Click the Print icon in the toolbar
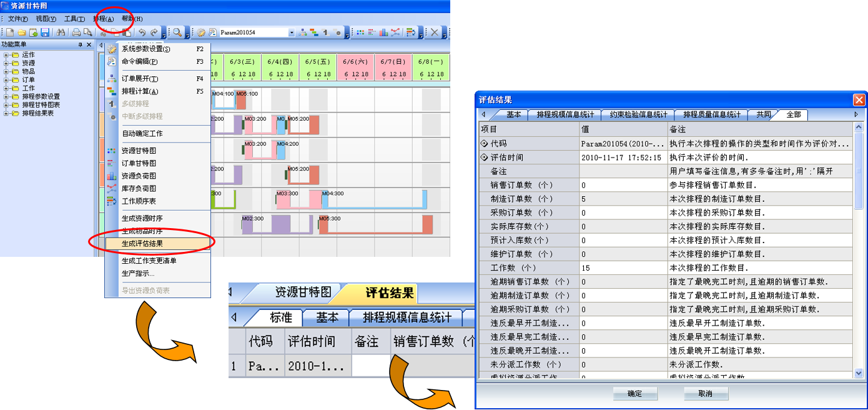Viewport: 868px width, 410px height. coord(76,32)
